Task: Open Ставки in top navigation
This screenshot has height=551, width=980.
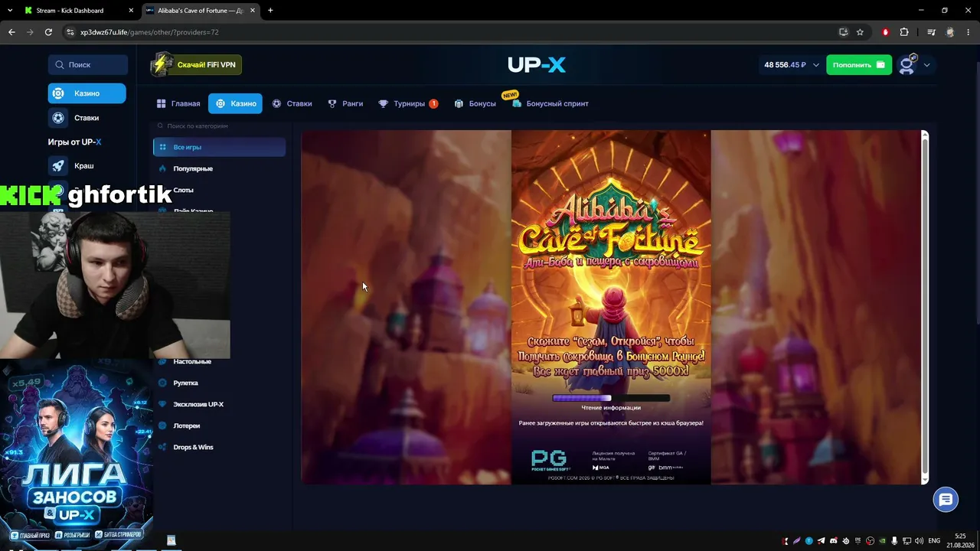Action: click(292, 103)
